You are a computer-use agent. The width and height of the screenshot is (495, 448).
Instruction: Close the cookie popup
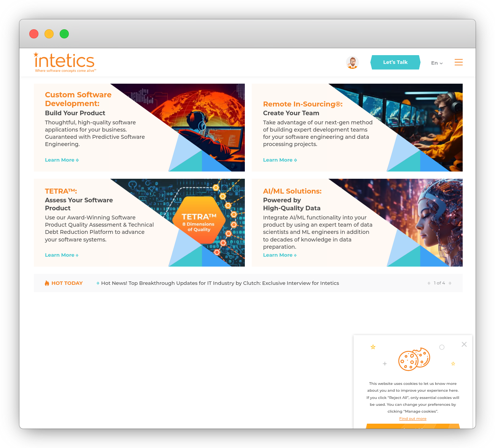click(x=464, y=344)
